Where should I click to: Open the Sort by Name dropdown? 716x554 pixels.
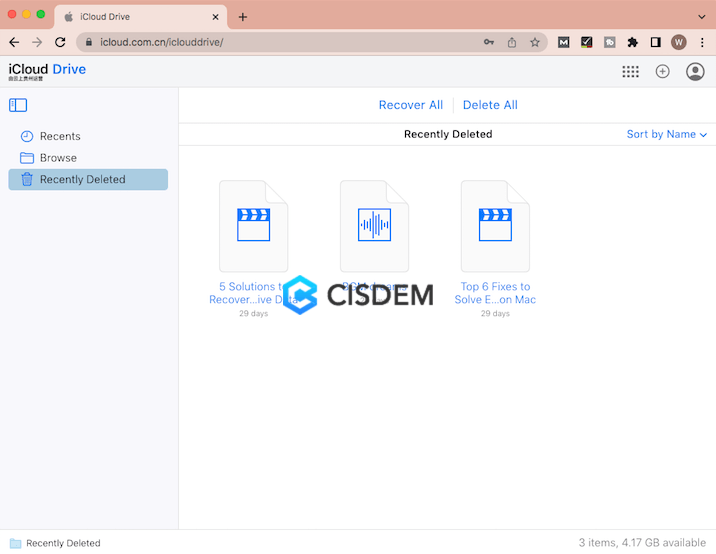tap(666, 134)
